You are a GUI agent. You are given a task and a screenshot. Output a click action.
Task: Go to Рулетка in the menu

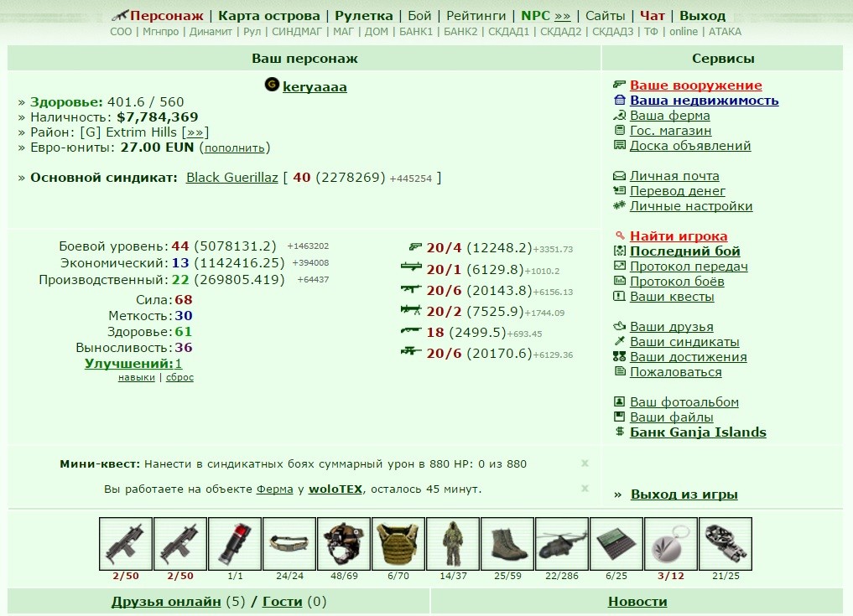point(363,16)
